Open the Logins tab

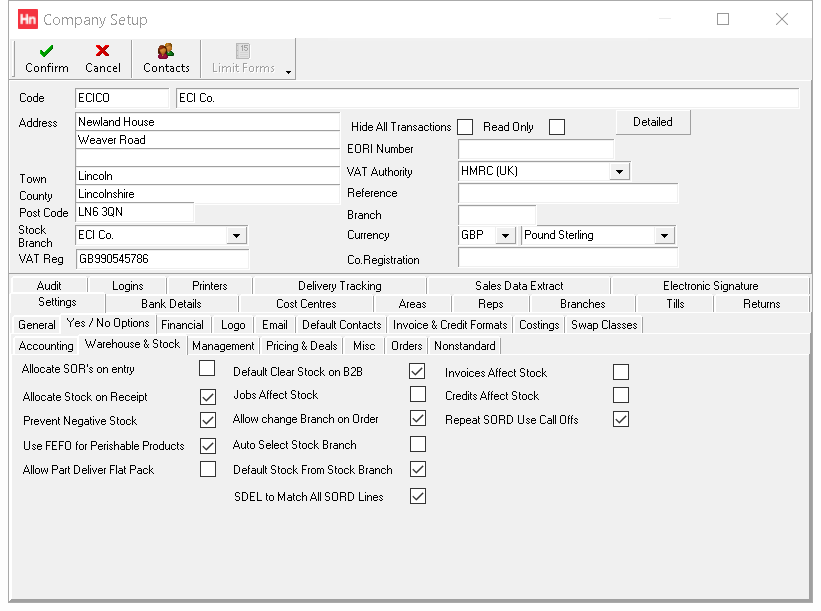[128, 286]
